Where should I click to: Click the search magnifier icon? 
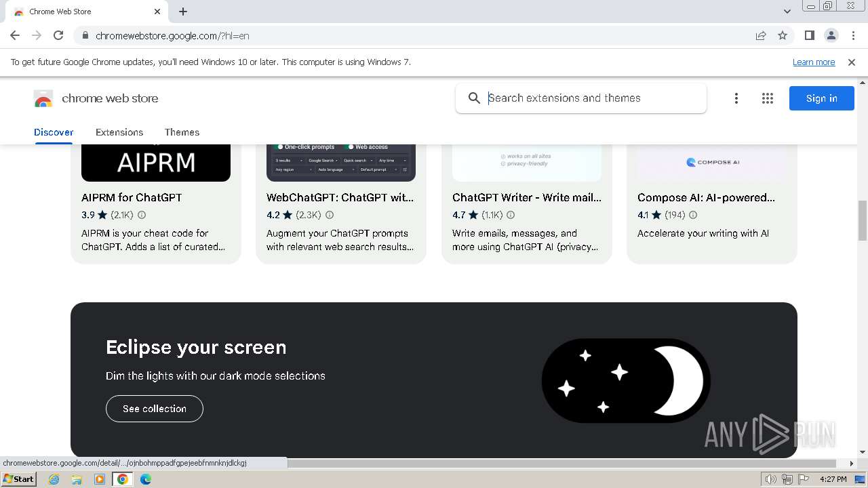[x=475, y=98]
